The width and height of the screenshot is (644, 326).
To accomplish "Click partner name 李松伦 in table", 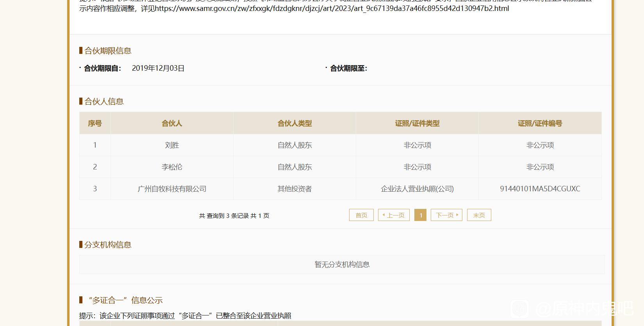I will tap(172, 167).
